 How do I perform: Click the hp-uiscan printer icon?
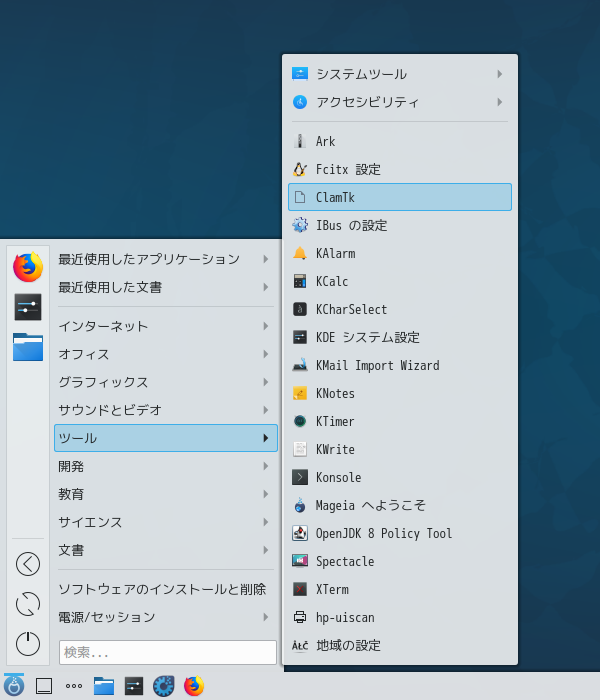coord(300,617)
